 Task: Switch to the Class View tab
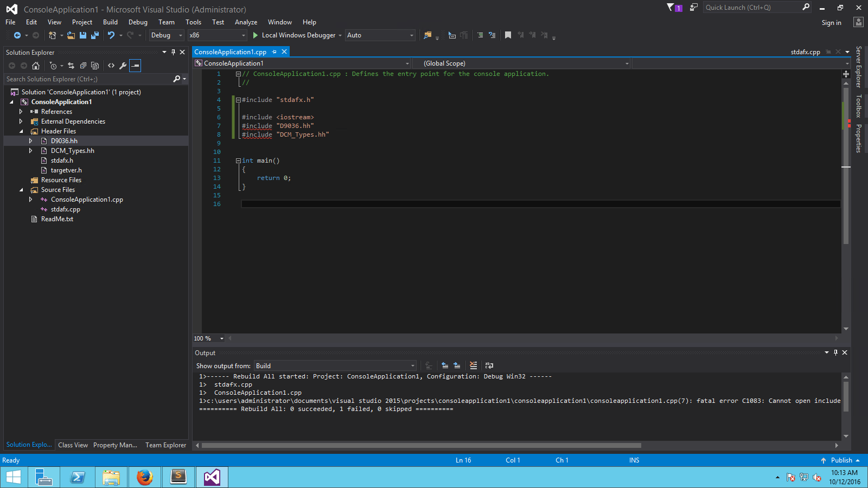pos(73,445)
